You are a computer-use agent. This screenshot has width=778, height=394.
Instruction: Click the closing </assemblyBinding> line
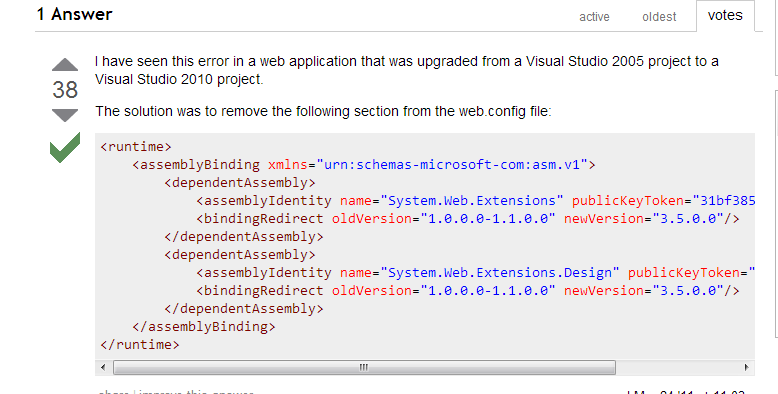204,327
